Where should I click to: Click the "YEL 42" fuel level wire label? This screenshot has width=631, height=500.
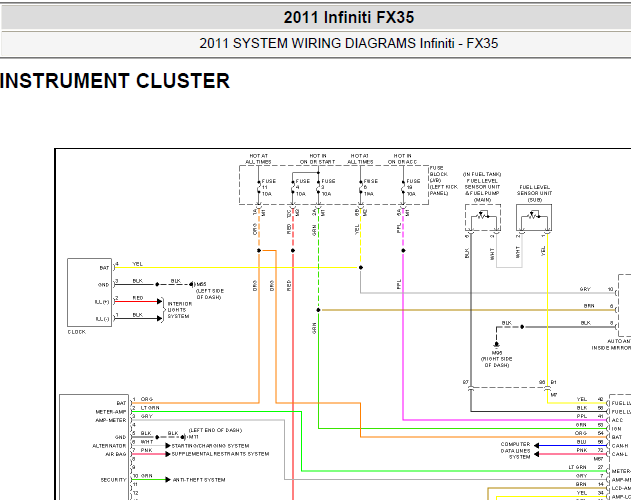(590, 399)
